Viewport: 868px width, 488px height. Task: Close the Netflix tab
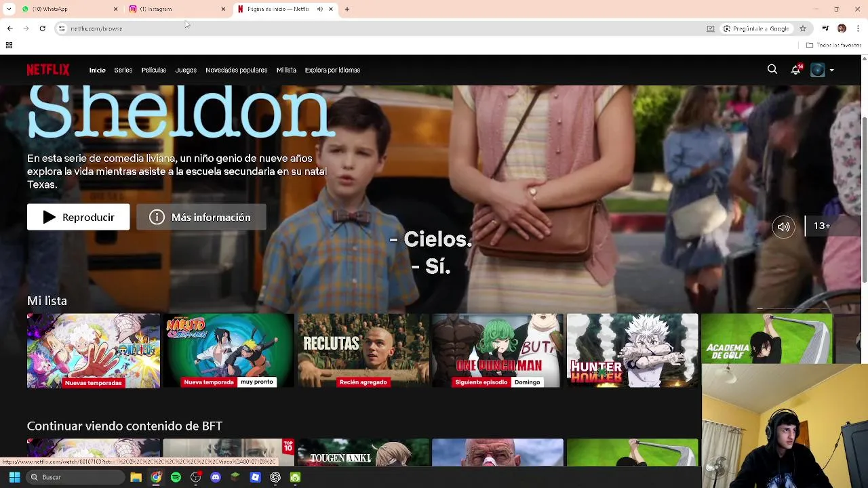coord(331,9)
